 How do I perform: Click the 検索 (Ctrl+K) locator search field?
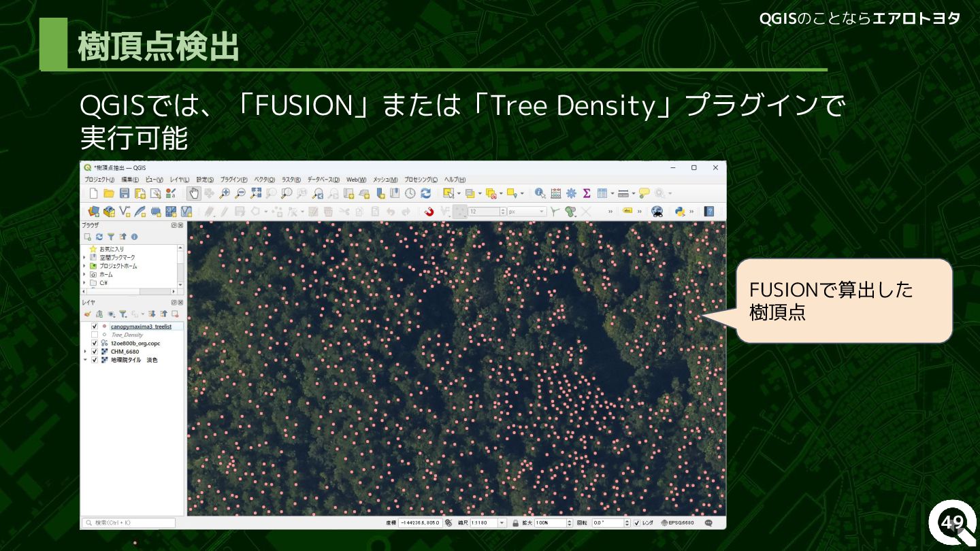(129, 523)
